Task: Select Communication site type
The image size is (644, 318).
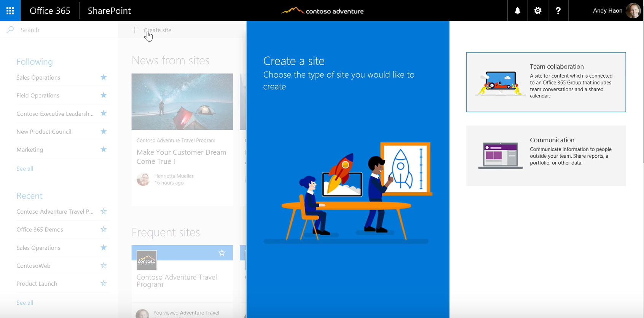Action: pos(546,156)
